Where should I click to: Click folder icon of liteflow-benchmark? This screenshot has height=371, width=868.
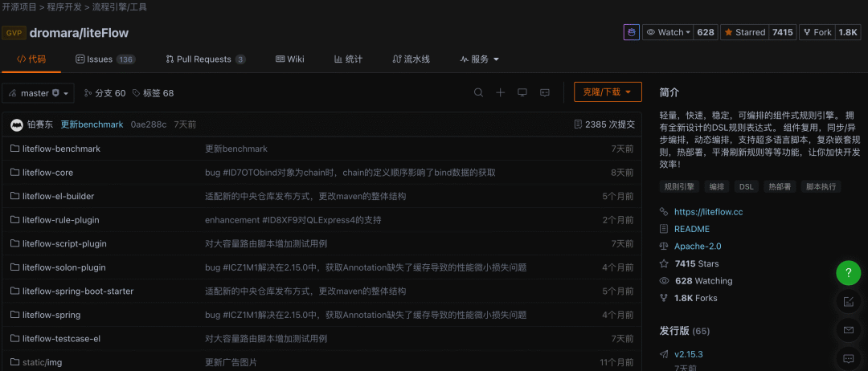click(x=15, y=149)
